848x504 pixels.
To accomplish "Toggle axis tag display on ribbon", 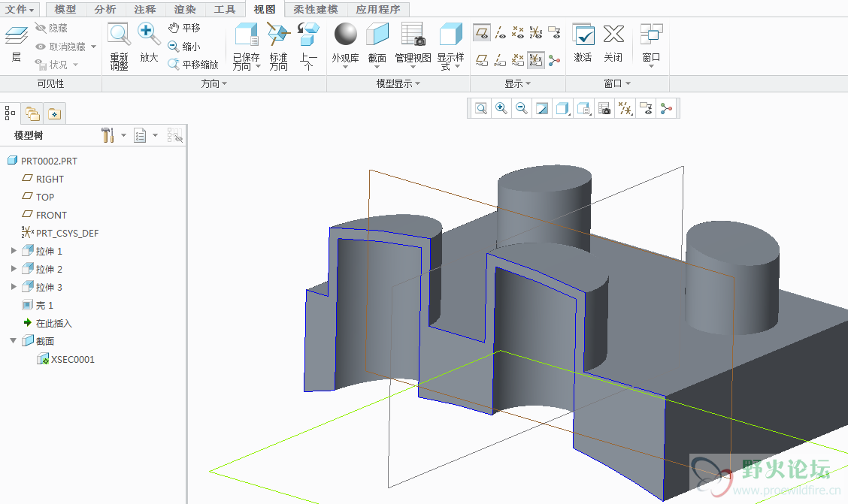I will (500, 60).
